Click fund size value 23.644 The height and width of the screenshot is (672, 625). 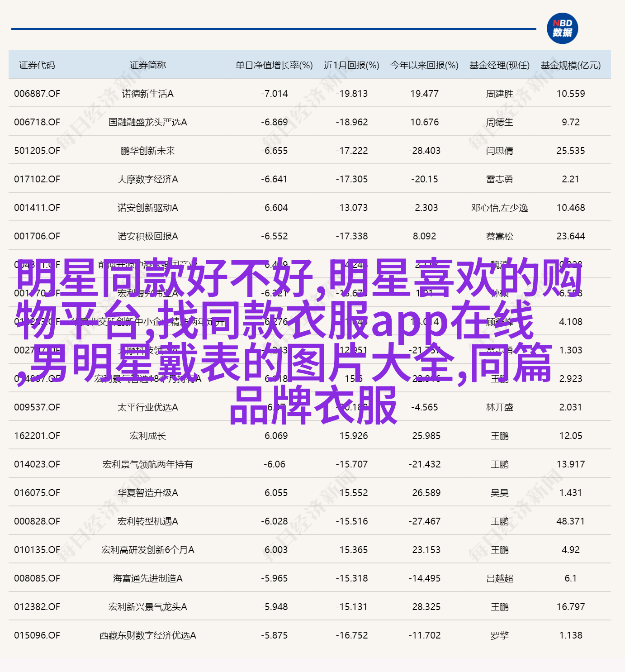tap(571, 236)
